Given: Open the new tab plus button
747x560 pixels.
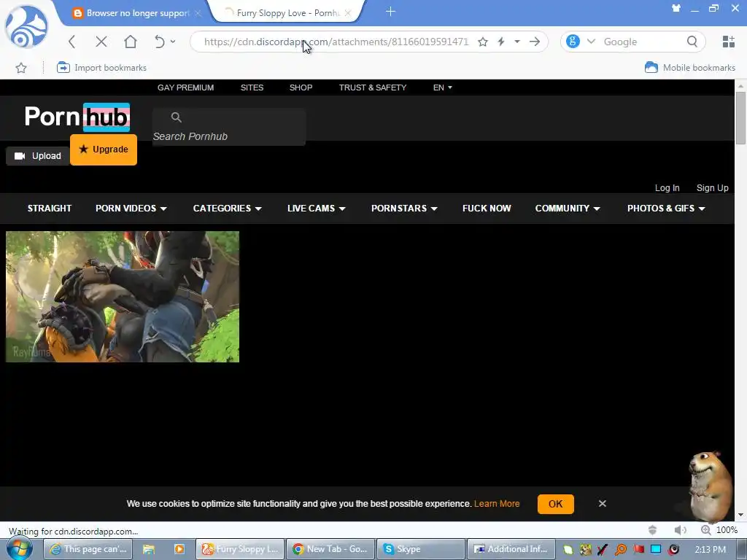Looking at the screenshot, I should (390, 12).
